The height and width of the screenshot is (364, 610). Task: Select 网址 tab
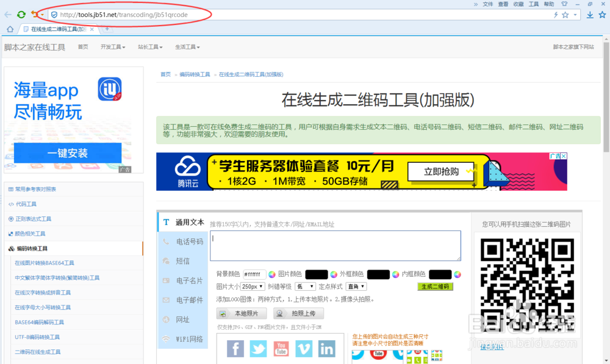tap(183, 319)
